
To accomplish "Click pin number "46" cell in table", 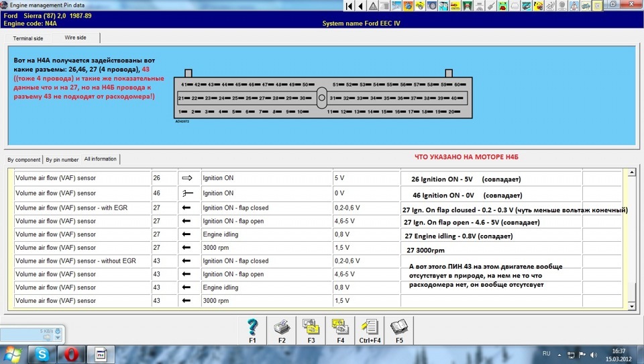I will pyautogui.click(x=164, y=193).
